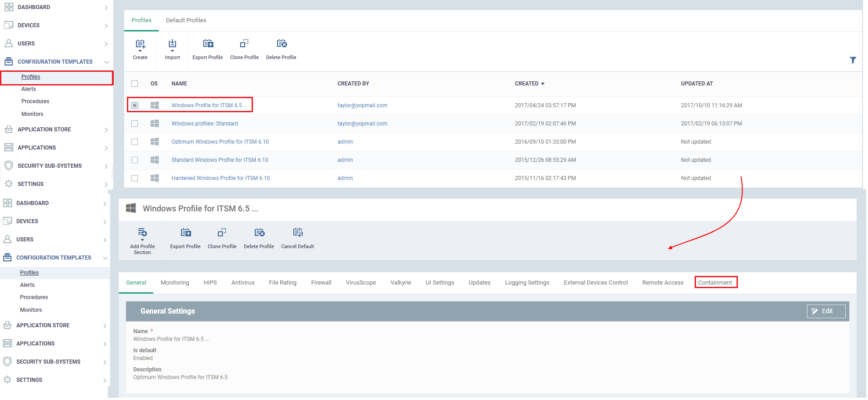Click the Cancel Default icon
The image size is (868, 400).
tap(298, 232)
